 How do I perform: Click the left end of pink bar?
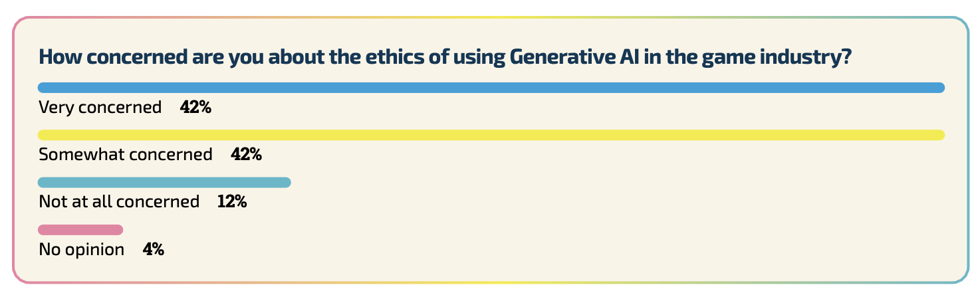[43, 230]
